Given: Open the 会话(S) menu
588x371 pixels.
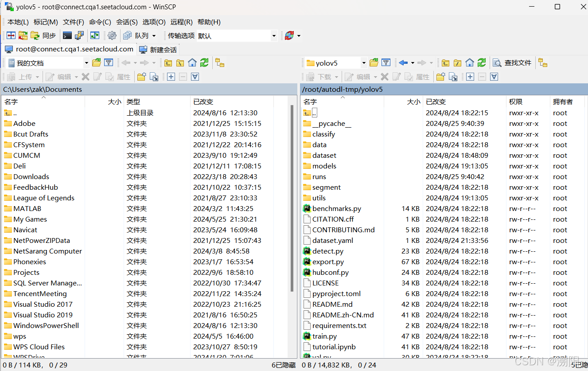Looking at the screenshot, I should coord(127,22).
